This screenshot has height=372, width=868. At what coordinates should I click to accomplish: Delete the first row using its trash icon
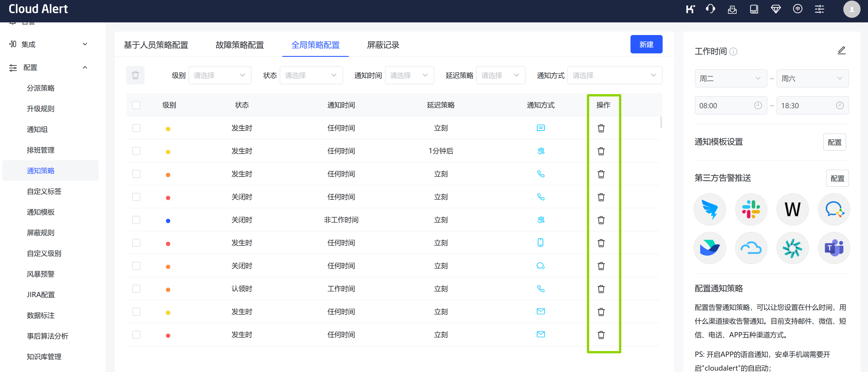(x=601, y=128)
